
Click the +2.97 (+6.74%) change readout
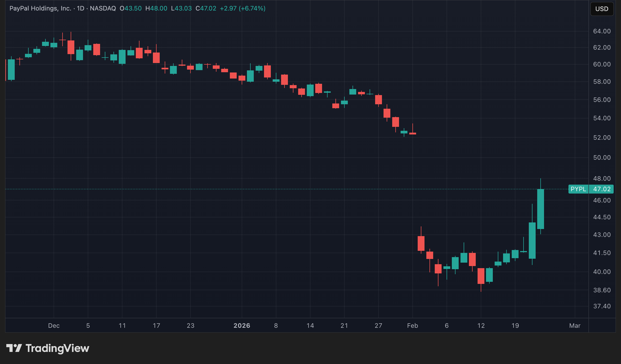[x=242, y=8]
